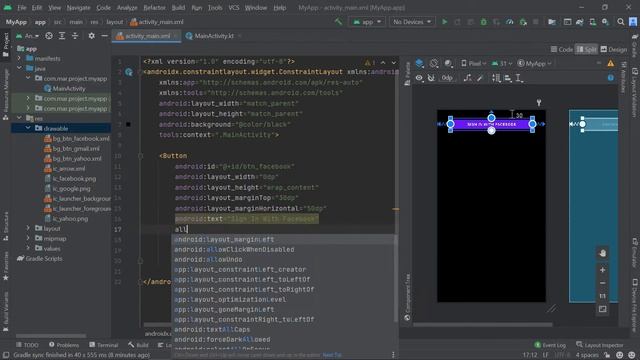The image size is (640, 360).
Task: Hide the Project panel with minus icon
Action: (104, 36)
